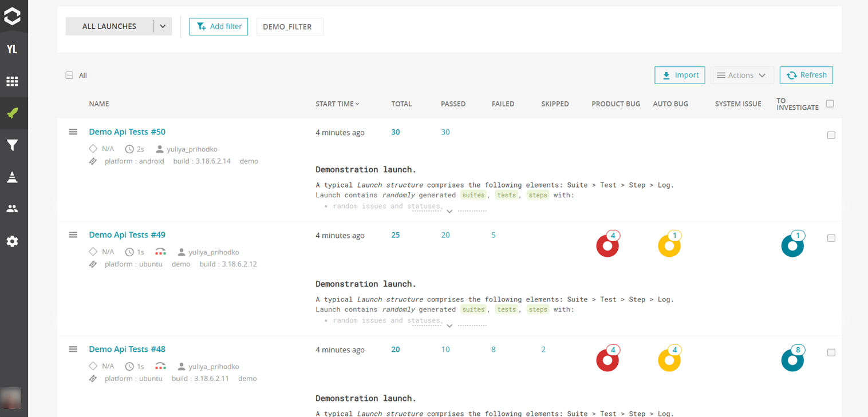Viewport: 868px width, 417px height.
Task: Click teal to-investigate donut of launch #49
Action: tap(792, 246)
